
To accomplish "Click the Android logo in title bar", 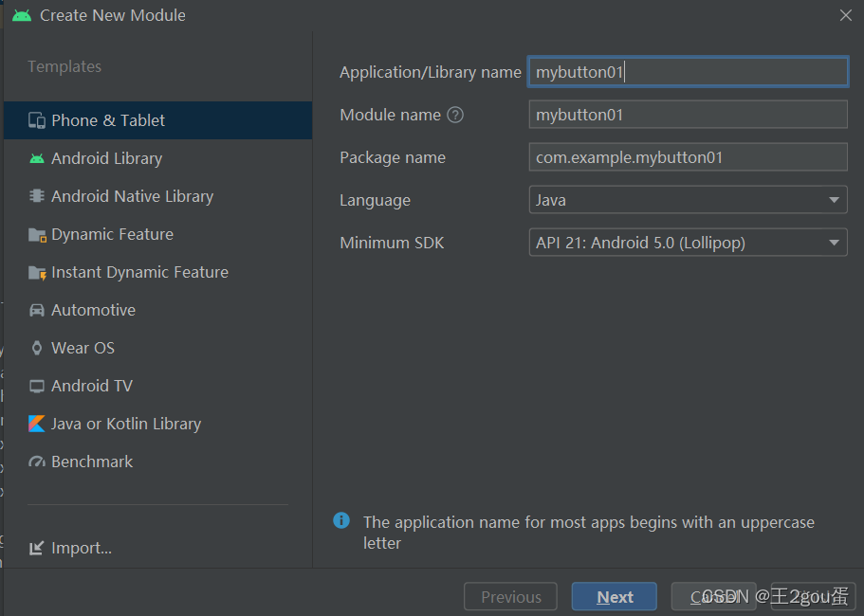I will click(x=22, y=15).
